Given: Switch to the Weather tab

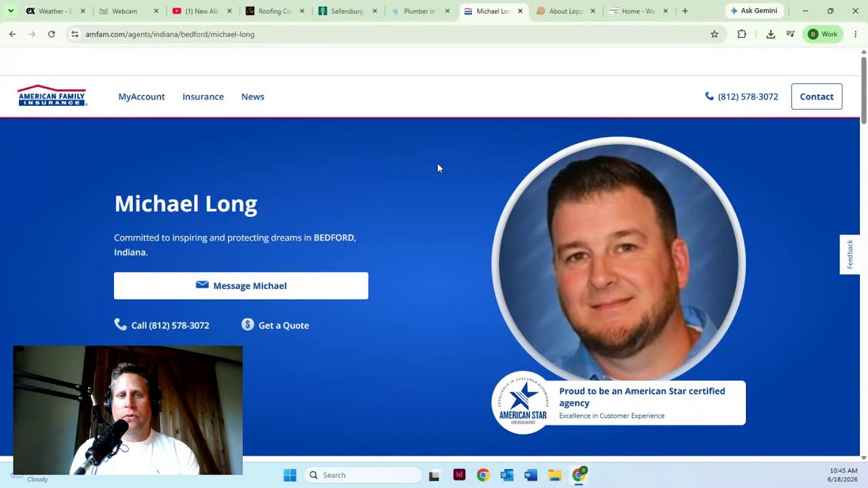Looking at the screenshot, I should coord(49,11).
